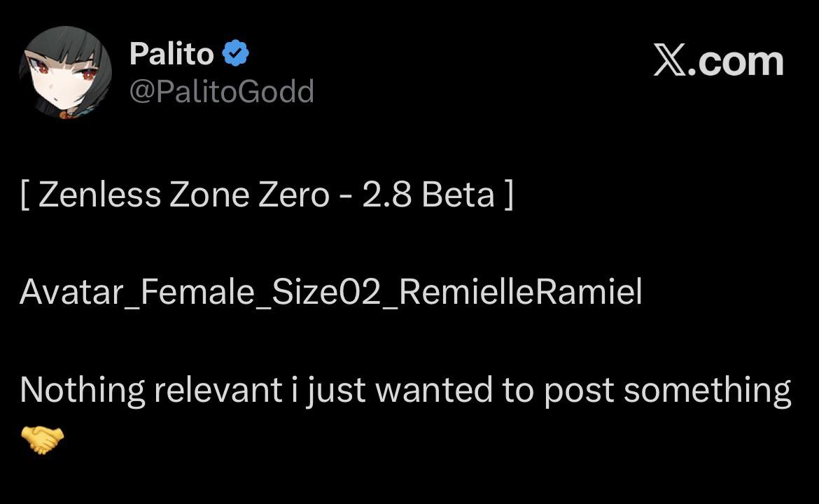Click the "Zero" word in the post
Image resolution: width=819 pixels, height=504 pixels.
click(294, 195)
